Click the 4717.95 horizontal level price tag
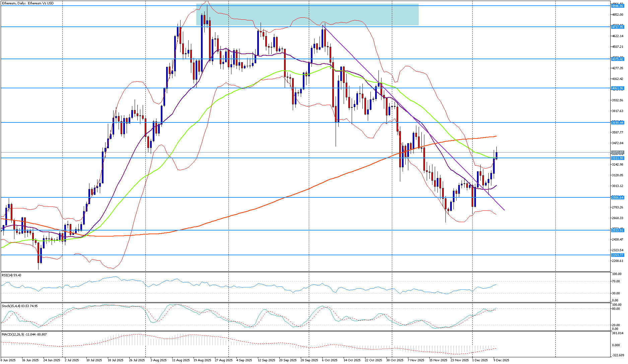Viewport: 628px width, 364px height. (617, 27)
